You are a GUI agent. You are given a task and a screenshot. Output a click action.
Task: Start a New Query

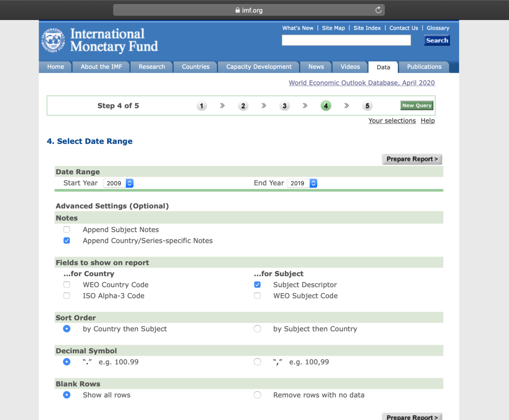(x=417, y=106)
